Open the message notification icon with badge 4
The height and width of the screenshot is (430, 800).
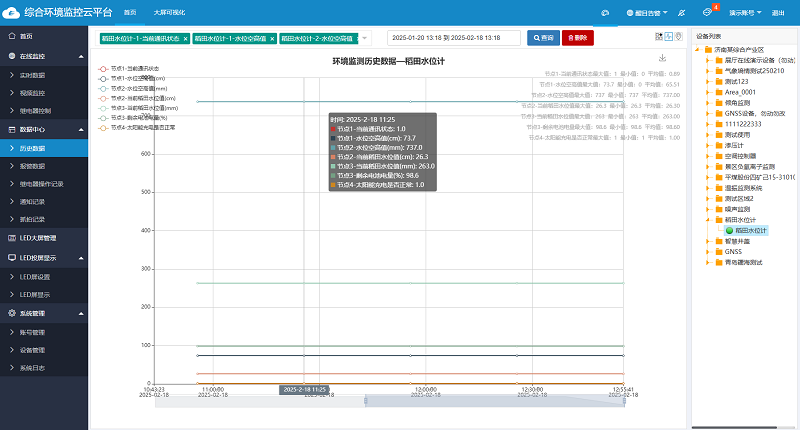[708, 12]
